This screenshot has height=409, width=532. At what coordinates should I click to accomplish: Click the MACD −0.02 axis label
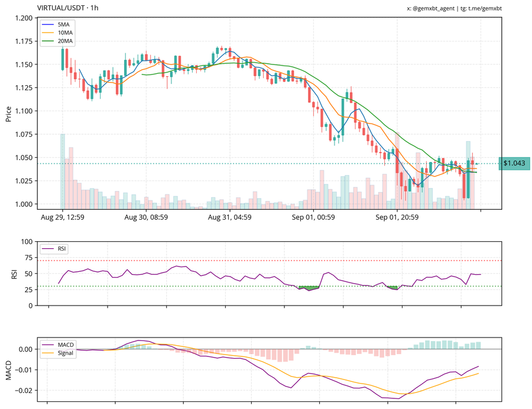(24, 390)
